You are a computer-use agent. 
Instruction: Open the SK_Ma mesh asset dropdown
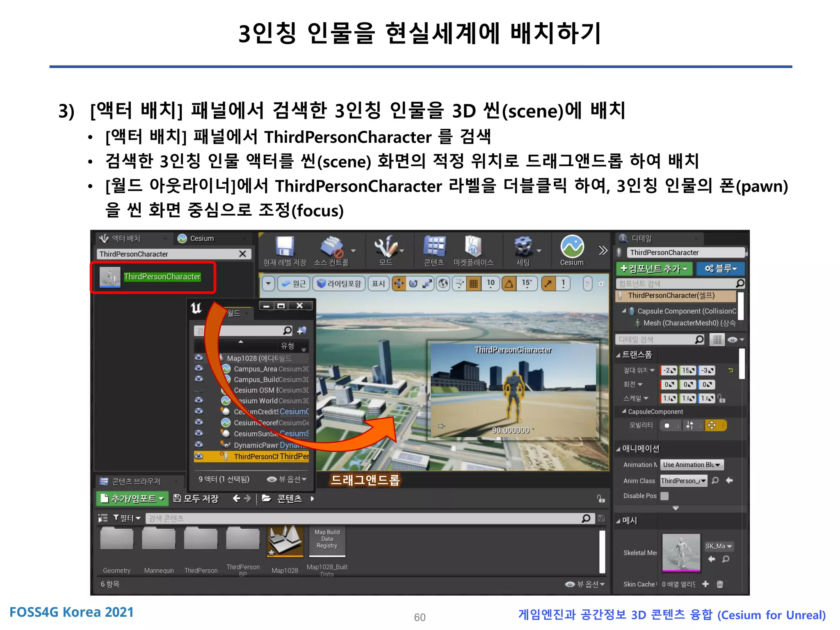(x=719, y=546)
